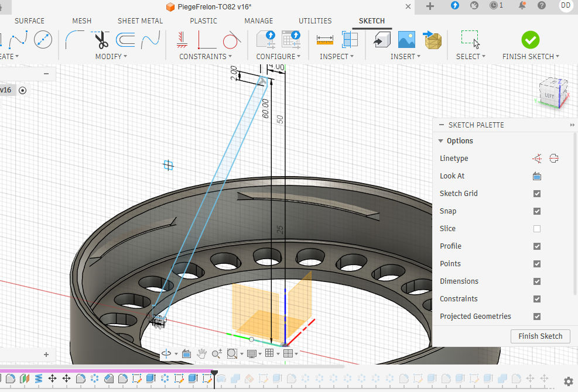Click the Measure ruler icon
This screenshot has height=392, width=578.
click(x=325, y=40)
